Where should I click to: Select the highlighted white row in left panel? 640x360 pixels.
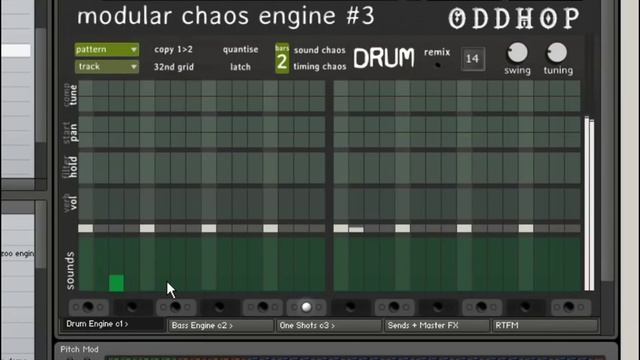coord(16,51)
